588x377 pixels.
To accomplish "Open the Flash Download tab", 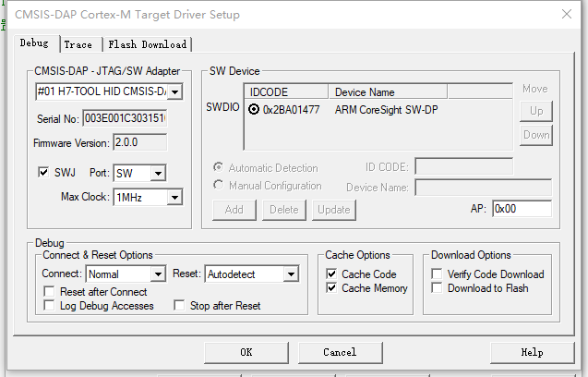I will tap(148, 44).
